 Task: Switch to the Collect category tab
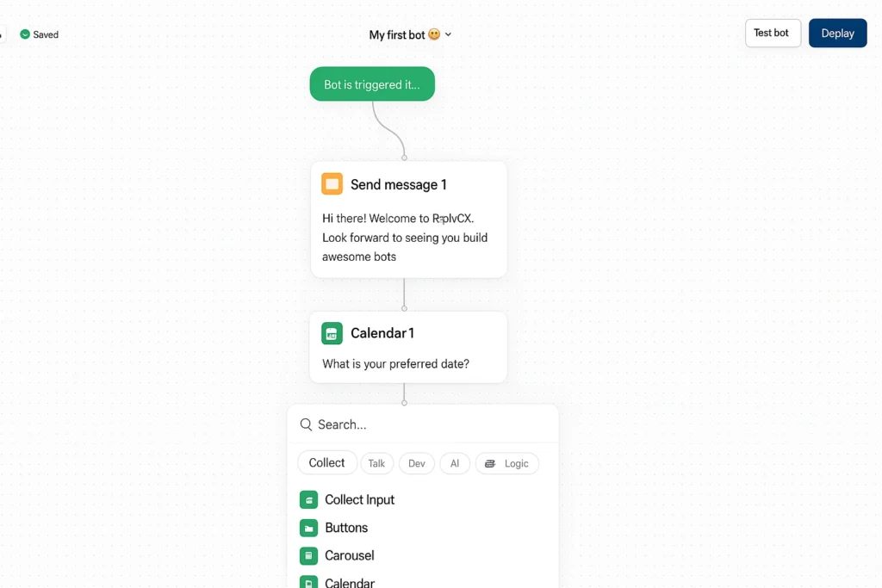(326, 462)
